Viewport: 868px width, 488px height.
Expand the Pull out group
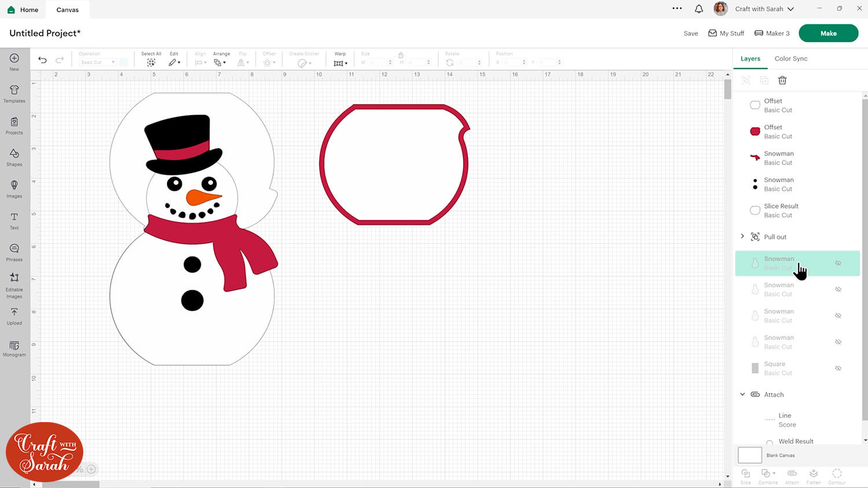(x=742, y=236)
